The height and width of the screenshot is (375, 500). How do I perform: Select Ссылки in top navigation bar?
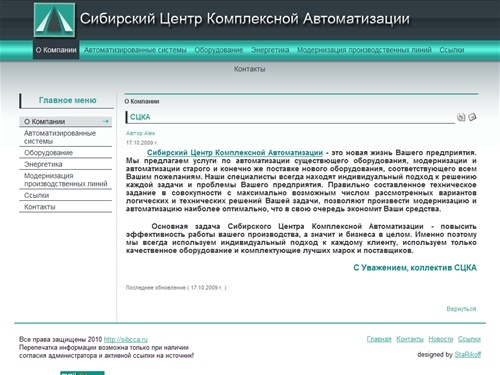[452, 50]
